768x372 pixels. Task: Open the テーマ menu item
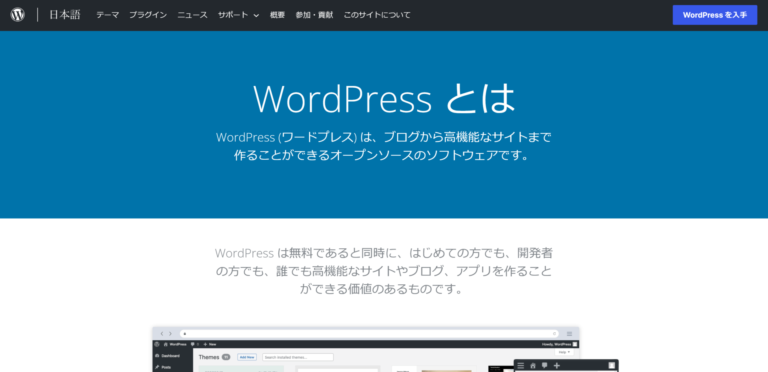[x=107, y=15]
